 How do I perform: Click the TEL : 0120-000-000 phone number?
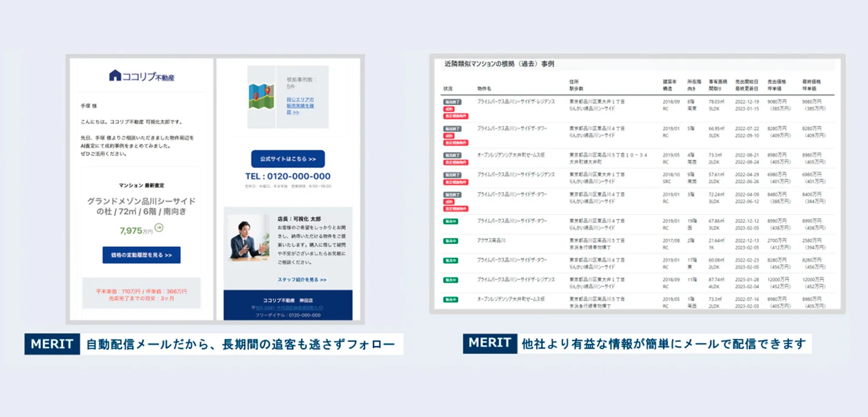click(288, 176)
